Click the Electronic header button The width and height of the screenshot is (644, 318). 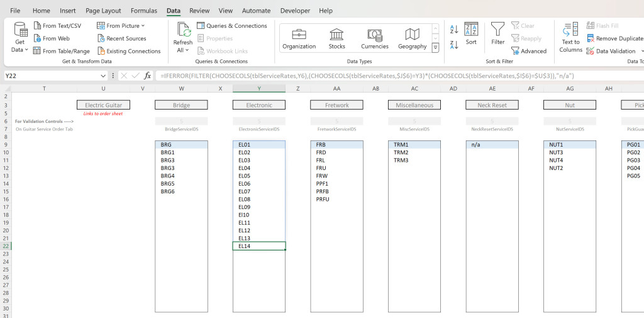[258, 105]
